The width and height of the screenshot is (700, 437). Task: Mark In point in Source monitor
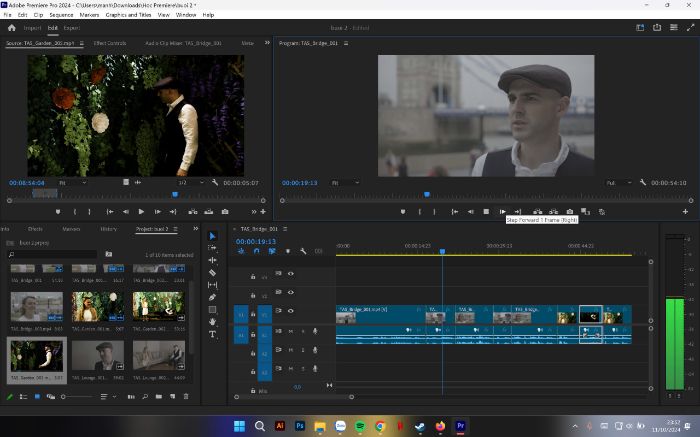tap(75, 212)
